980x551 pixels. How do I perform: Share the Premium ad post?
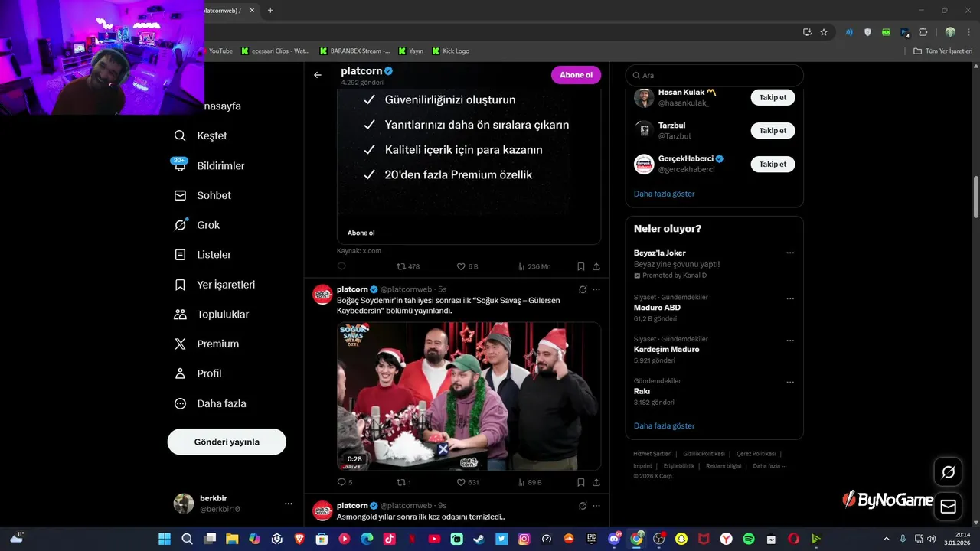tap(596, 266)
